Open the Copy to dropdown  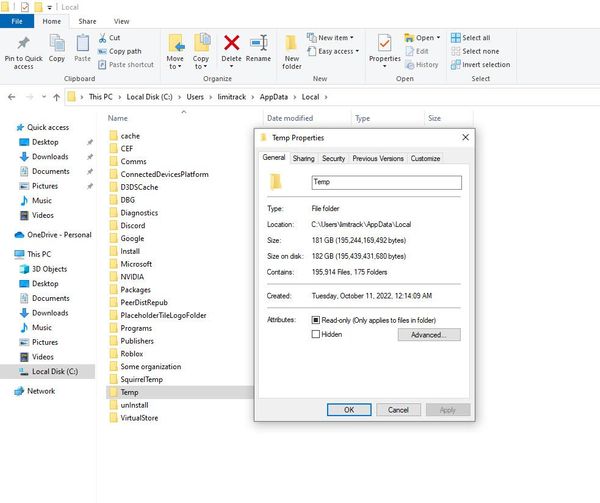[201, 62]
